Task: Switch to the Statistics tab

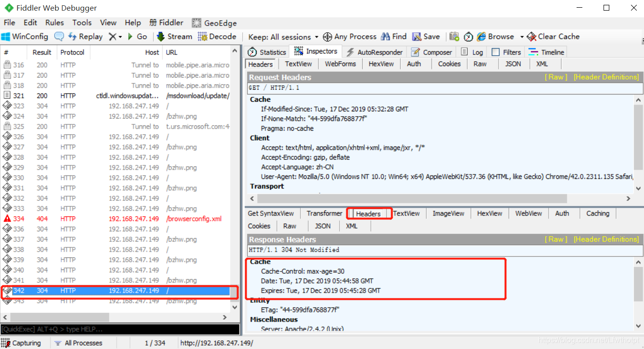Action: tap(267, 52)
